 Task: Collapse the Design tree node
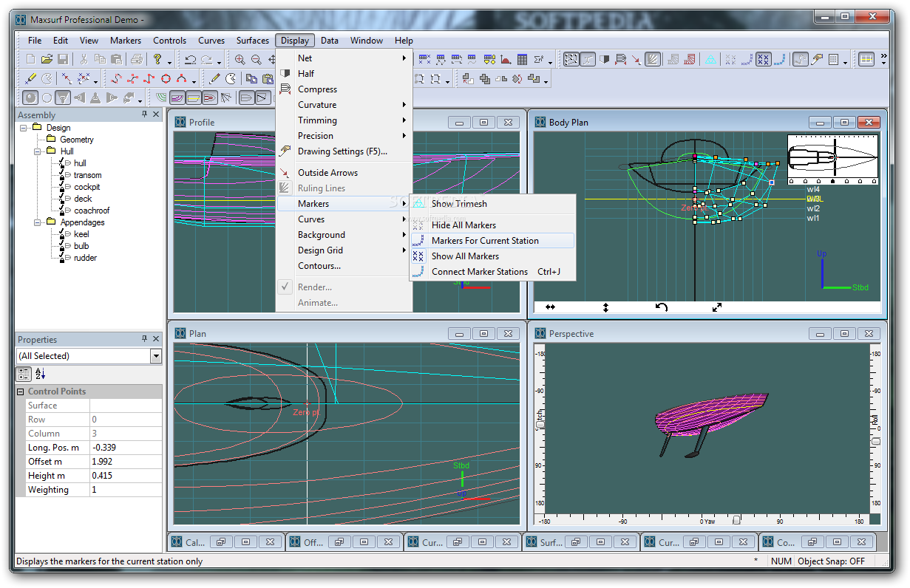pos(24,128)
